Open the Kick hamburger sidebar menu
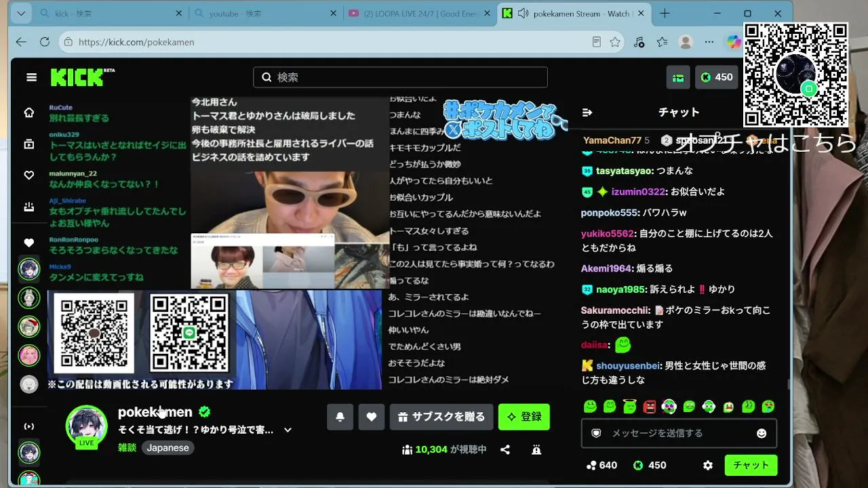The image size is (868, 488). (x=31, y=77)
